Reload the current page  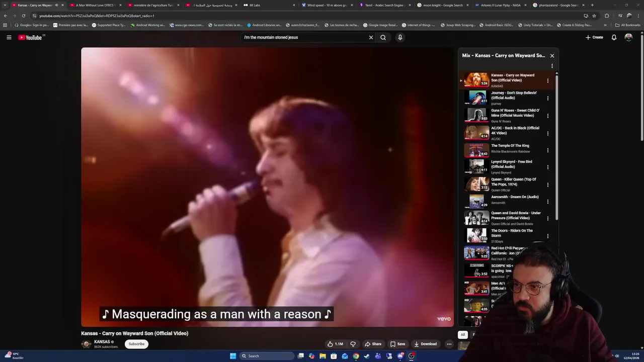tap(23, 16)
